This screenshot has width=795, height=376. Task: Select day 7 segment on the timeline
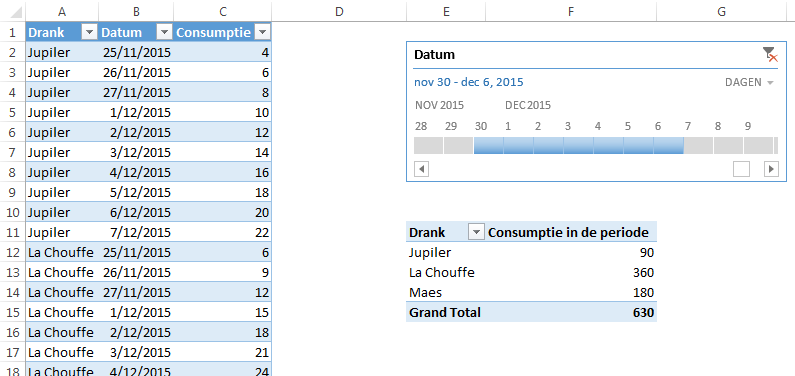(698, 145)
